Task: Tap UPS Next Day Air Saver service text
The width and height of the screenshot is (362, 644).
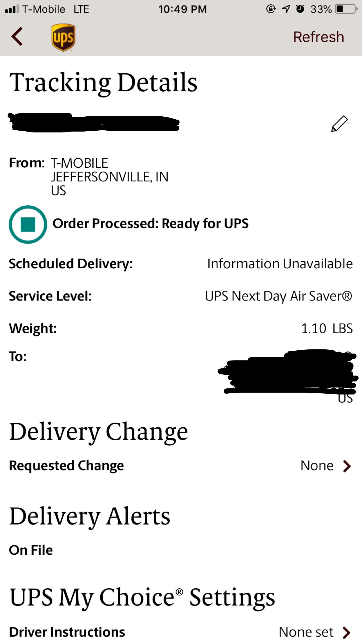Action: click(279, 296)
